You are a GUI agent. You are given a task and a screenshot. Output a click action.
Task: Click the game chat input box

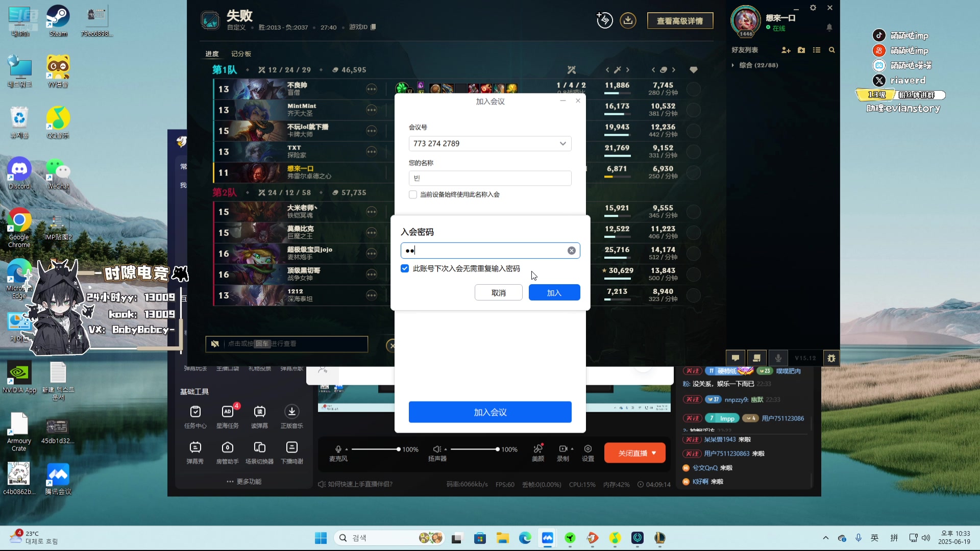(x=286, y=344)
